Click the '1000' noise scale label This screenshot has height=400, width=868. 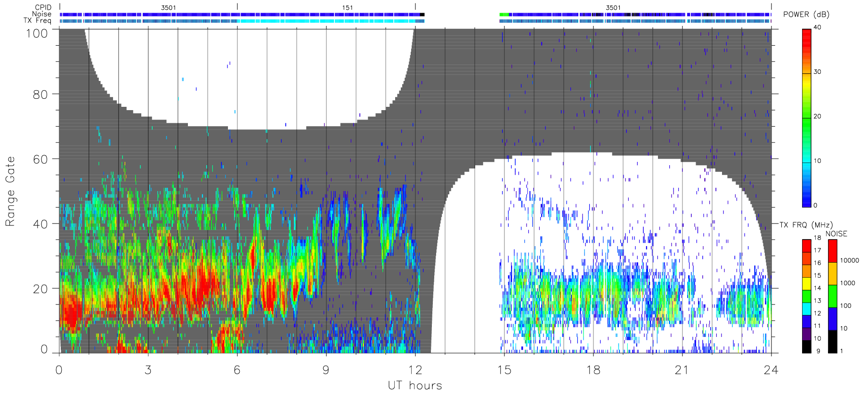(x=848, y=283)
